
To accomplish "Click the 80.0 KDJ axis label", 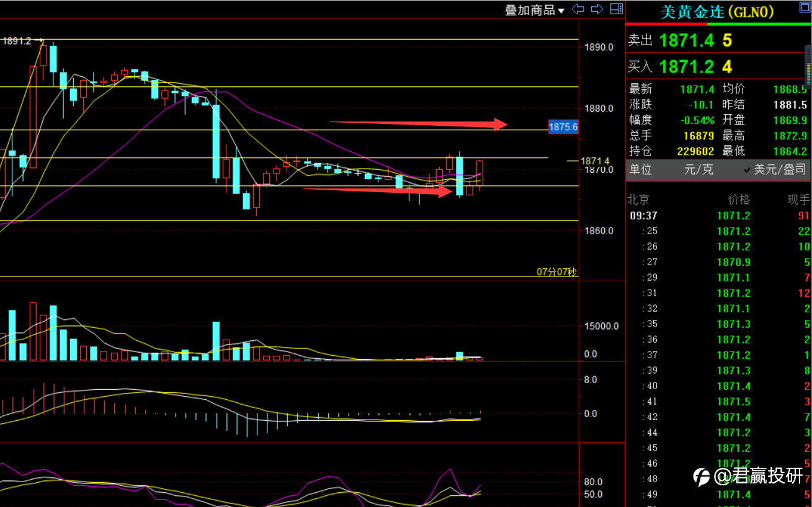I will point(593,482).
